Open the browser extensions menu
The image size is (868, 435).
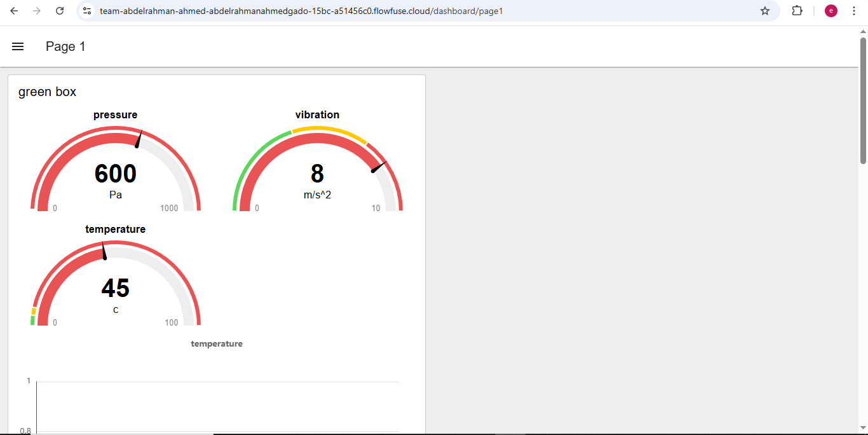(797, 11)
